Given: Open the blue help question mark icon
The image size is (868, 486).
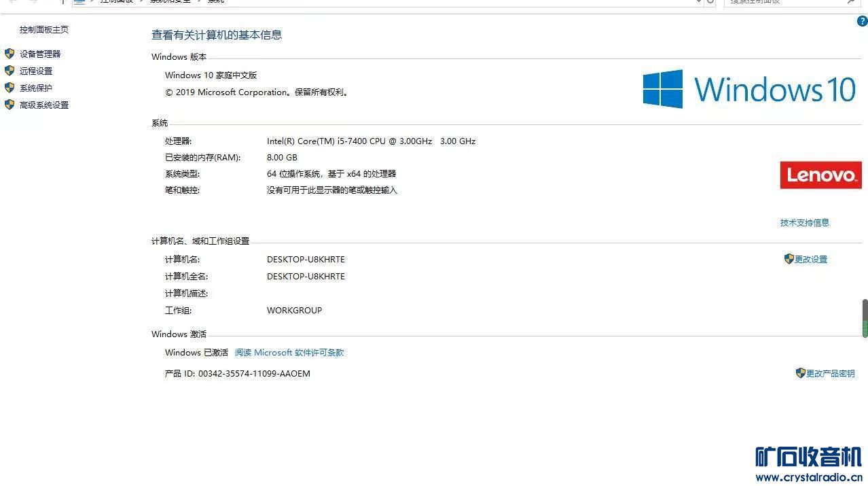Looking at the screenshot, I should (x=863, y=22).
